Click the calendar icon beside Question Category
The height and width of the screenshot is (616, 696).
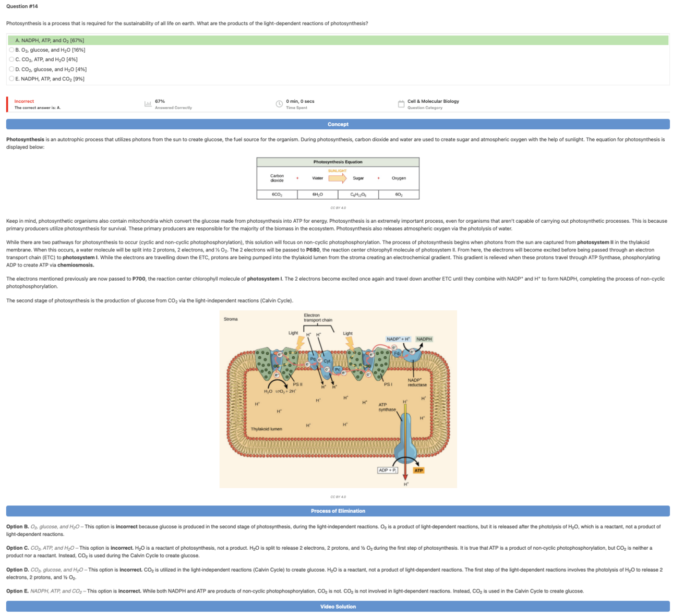click(x=401, y=104)
